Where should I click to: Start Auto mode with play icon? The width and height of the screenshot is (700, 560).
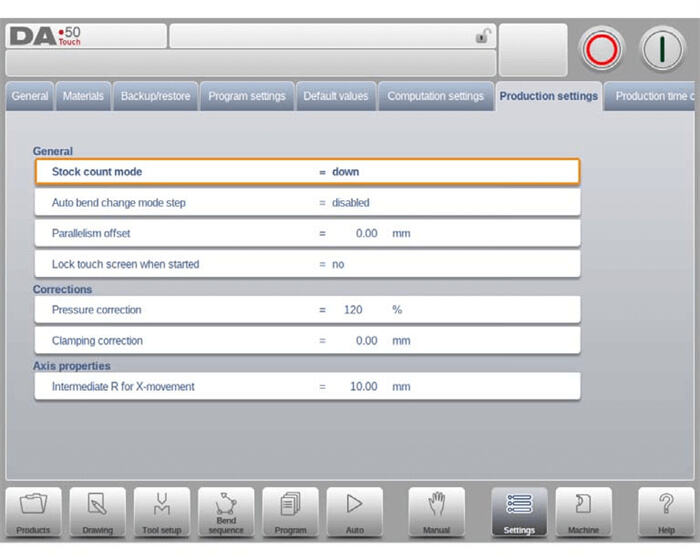tap(354, 512)
